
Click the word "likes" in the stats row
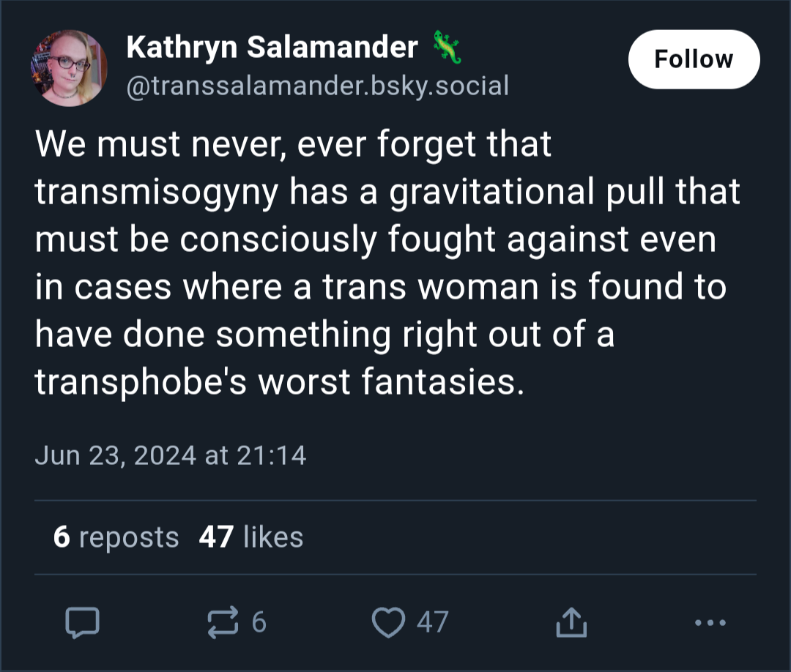273,537
